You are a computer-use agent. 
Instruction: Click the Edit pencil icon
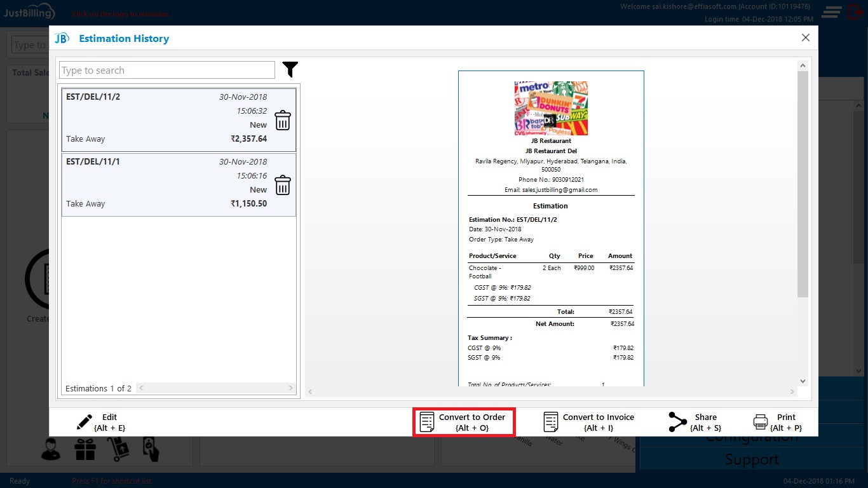click(x=85, y=422)
